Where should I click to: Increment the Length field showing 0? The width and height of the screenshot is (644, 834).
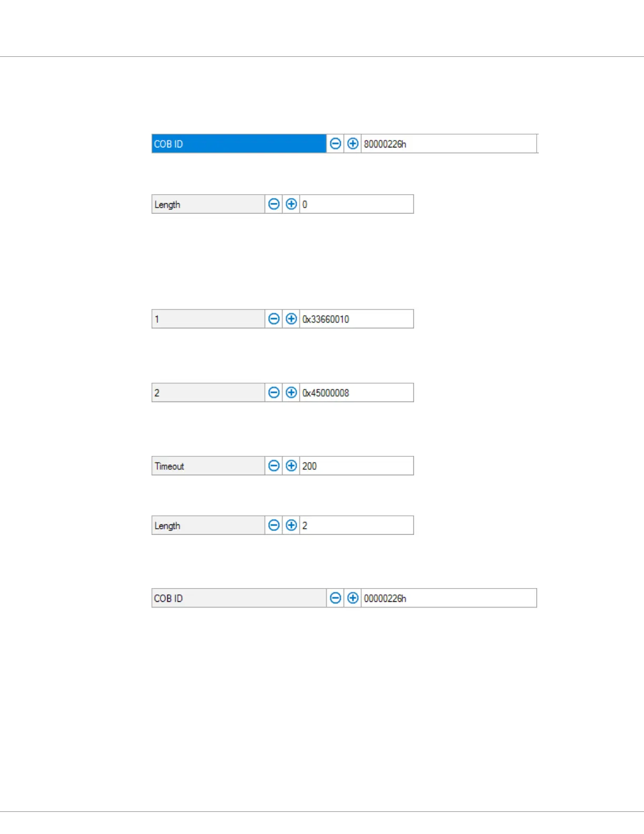[x=291, y=204]
